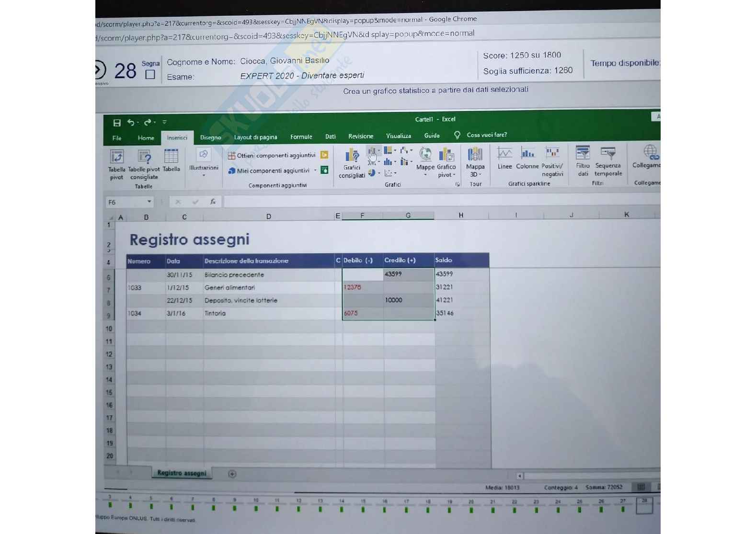The height and width of the screenshot is (534, 756).
Task: Add a new sheet with plus button
Action: tap(232, 474)
